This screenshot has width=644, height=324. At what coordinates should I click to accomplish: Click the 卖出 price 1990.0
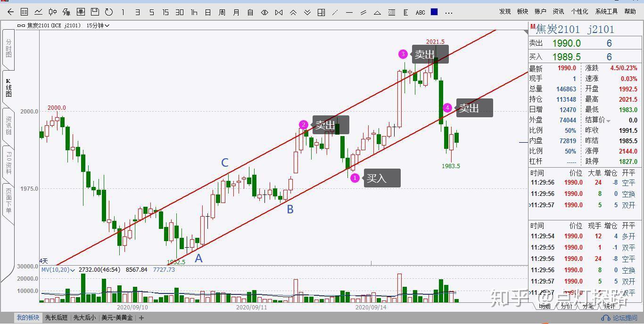tap(566, 43)
